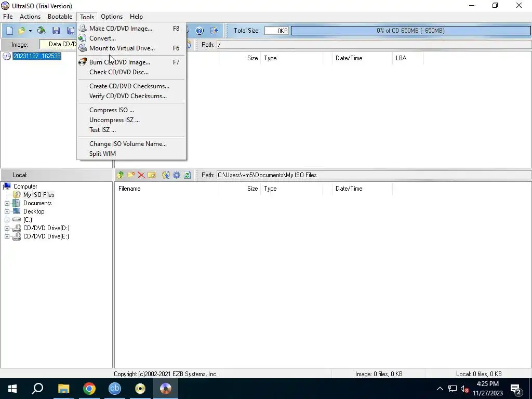This screenshot has height=399, width=532.
Task: Choose Uncompress ISZ ... menu item
Action: point(131,120)
